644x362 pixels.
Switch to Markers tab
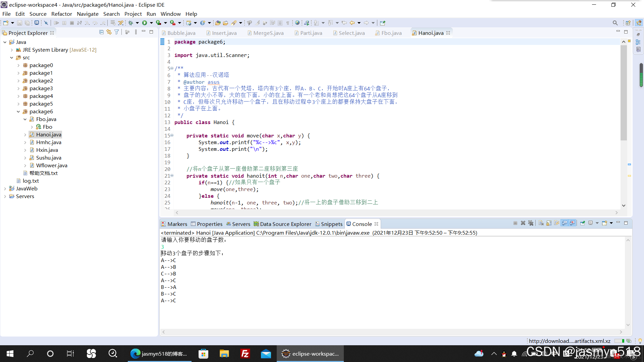pos(174,224)
